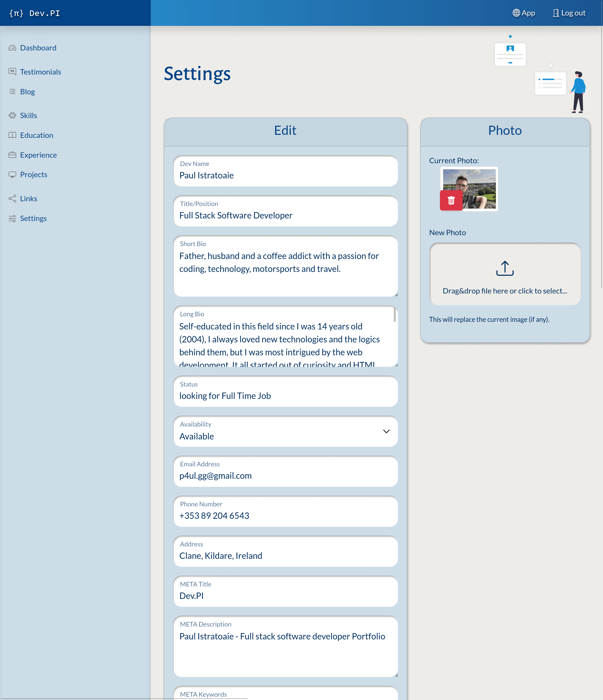This screenshot has height=700, width=603.
Task: Click into Title/Position input
Action: point(286,211)
